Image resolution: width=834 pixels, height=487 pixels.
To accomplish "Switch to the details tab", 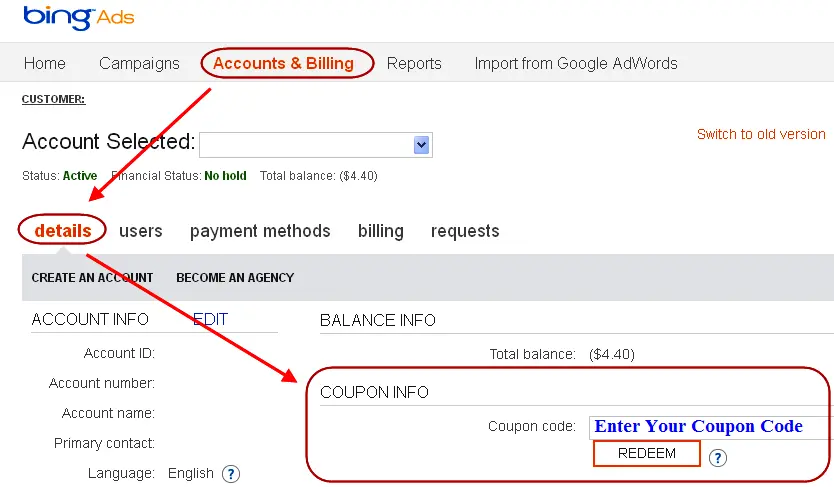I will click(x=63, y=231).
